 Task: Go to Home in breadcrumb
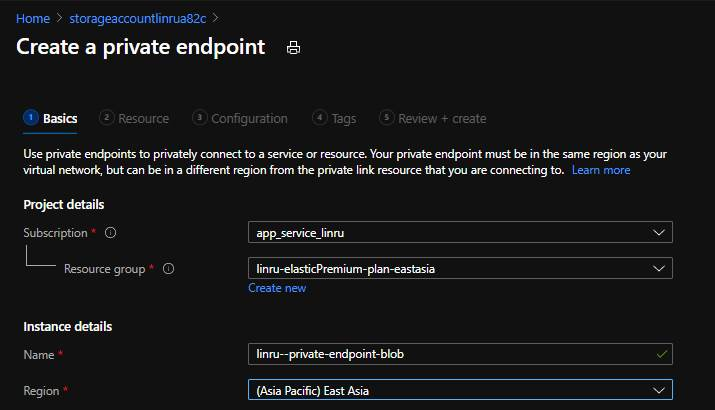click(33, 18)
